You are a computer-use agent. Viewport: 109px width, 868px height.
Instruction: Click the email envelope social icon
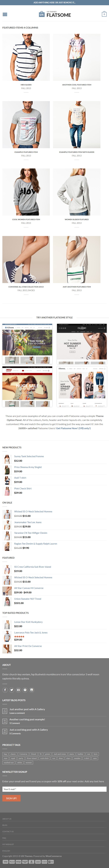(19, 690)
